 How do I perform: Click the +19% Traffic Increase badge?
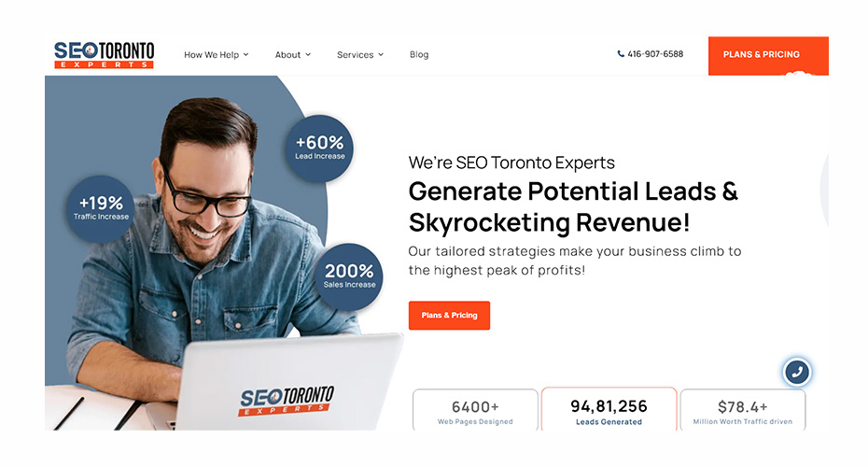click(x=101, y=209)
